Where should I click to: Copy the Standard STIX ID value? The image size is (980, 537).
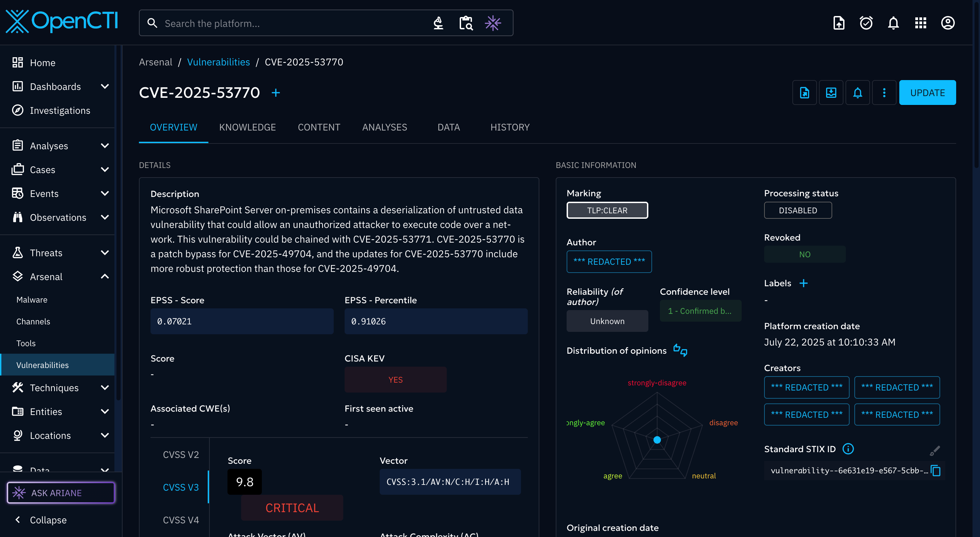[x=935, y=471]
